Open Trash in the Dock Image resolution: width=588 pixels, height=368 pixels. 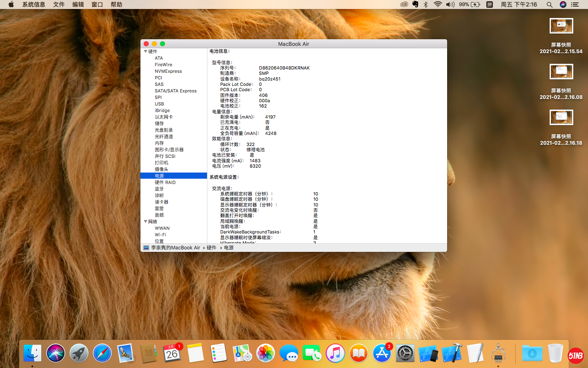point(555,353)
